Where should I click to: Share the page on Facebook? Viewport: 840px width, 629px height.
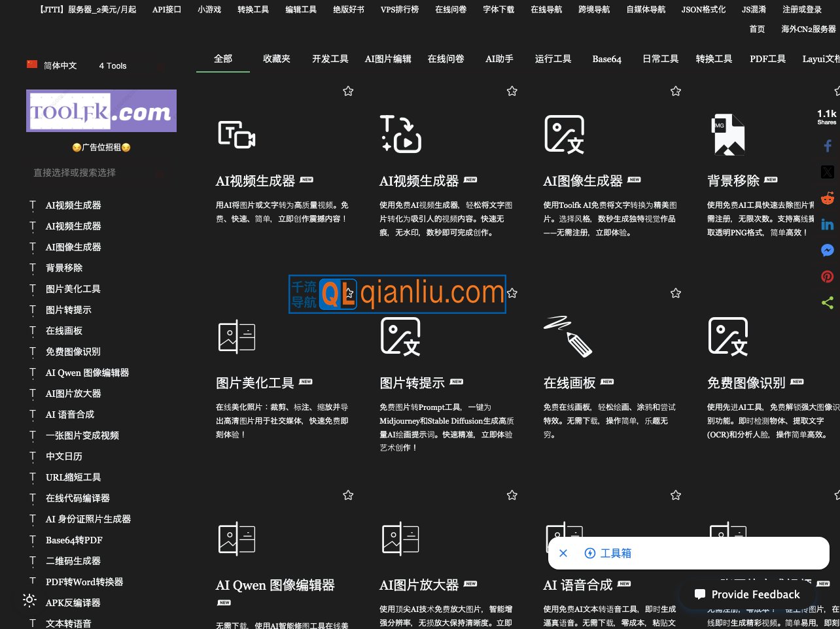pos(828,145)
